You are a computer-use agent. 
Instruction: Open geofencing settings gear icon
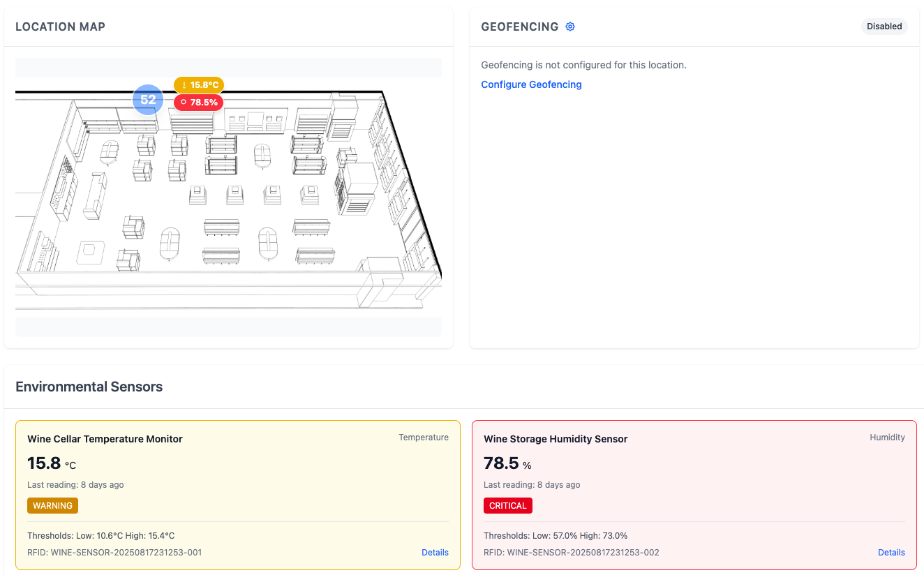coord(570,27)
